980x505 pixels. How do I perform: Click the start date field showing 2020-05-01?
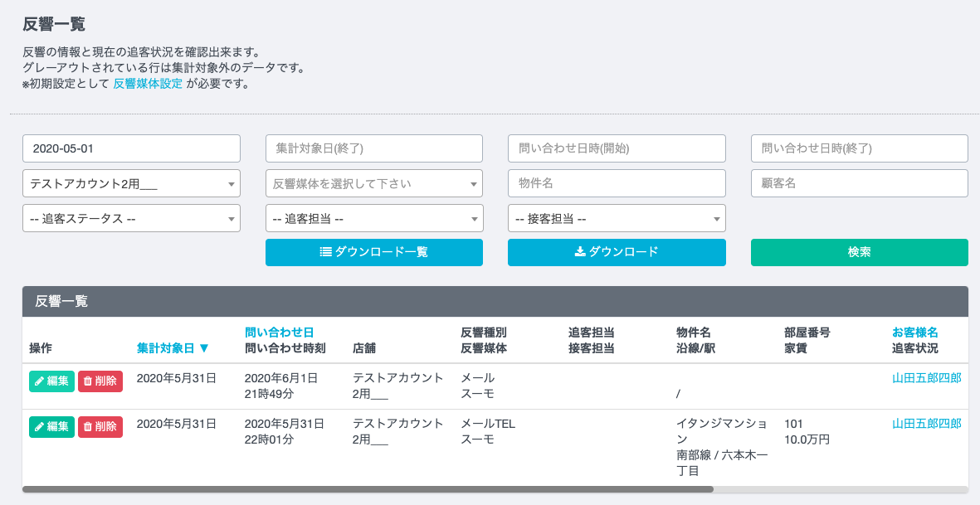pos(131,148)
